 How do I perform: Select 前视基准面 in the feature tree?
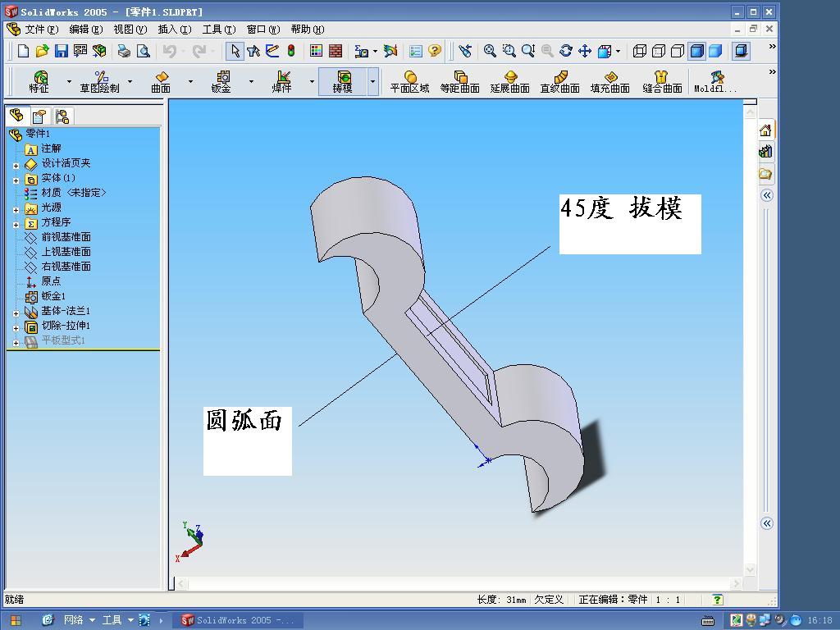[57, 237]
